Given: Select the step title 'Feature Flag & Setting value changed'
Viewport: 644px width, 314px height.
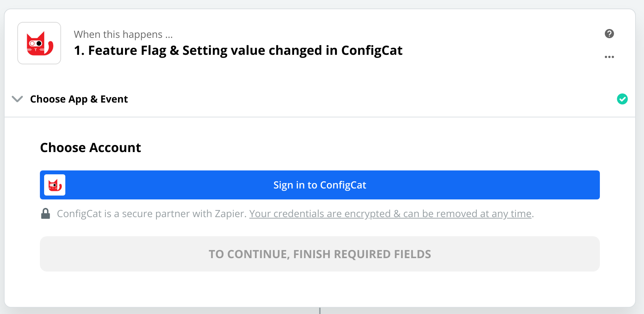Looking at the screenshot, I should [238, 50].
